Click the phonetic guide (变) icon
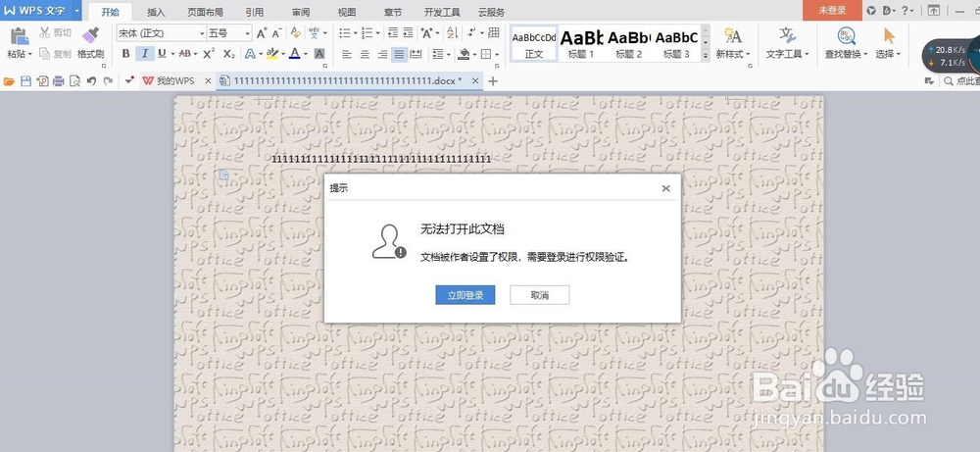980x452 pixels. click(x=314, y=33)
